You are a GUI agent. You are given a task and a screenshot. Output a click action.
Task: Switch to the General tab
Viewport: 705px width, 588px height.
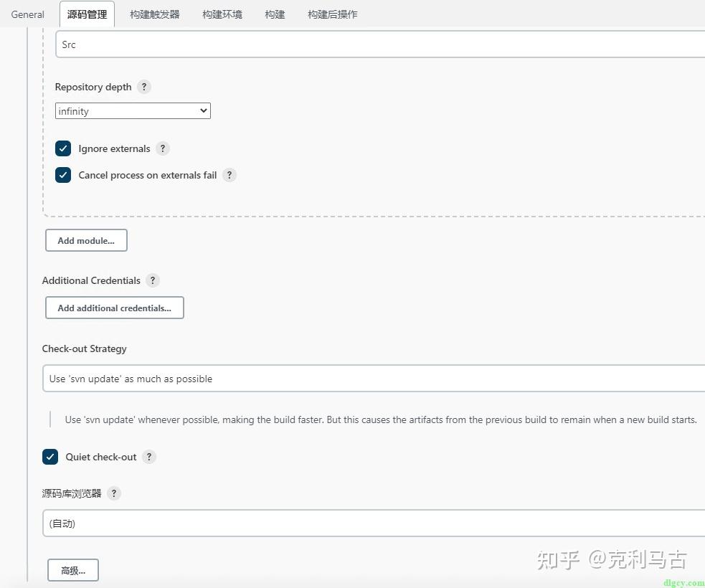(x=27, y=14)
